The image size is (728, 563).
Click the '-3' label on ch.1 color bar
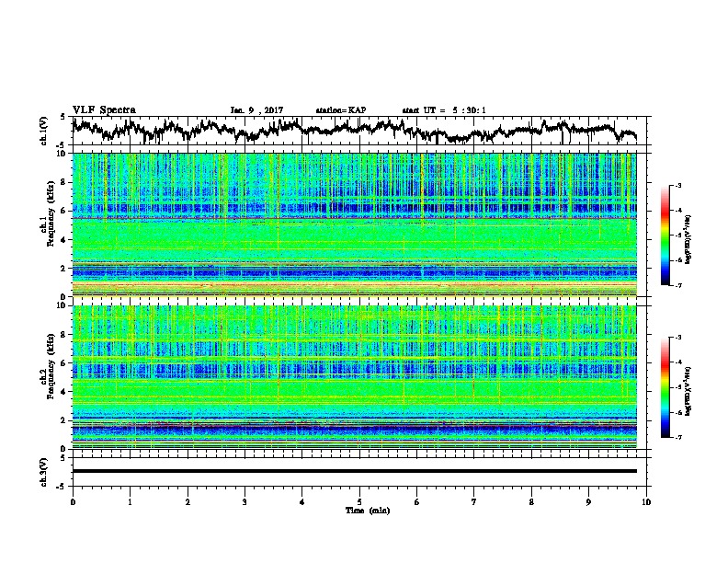click(x=677, y=186)
